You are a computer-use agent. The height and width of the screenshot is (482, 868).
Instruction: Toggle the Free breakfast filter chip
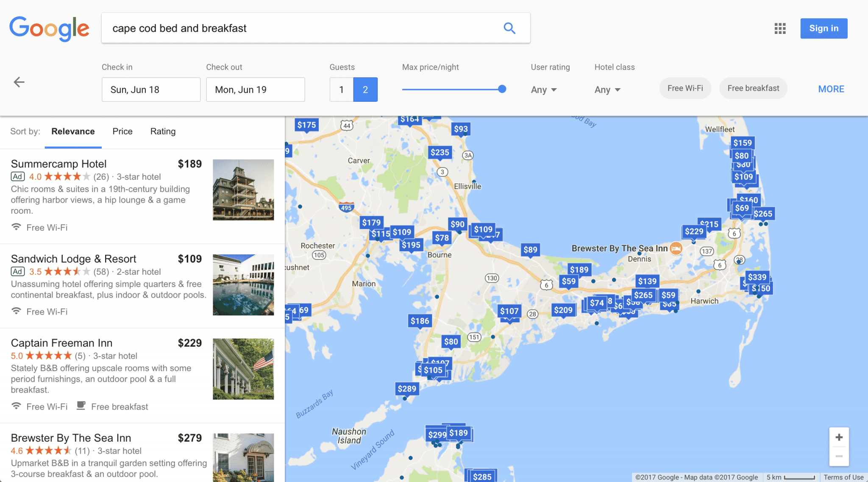(x=753, y=88)
